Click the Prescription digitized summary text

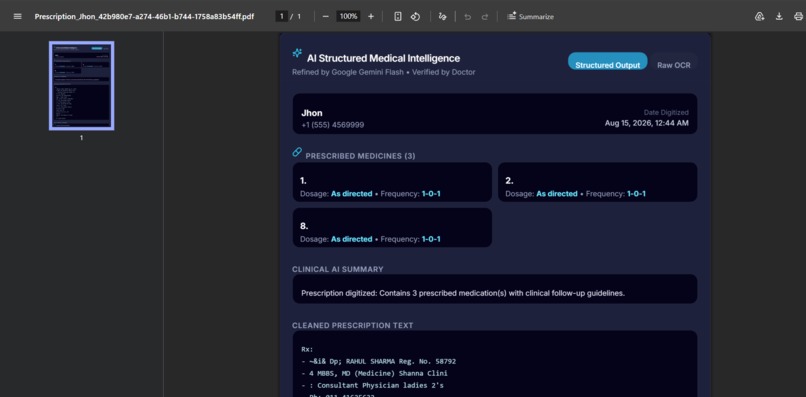point(463,293)
